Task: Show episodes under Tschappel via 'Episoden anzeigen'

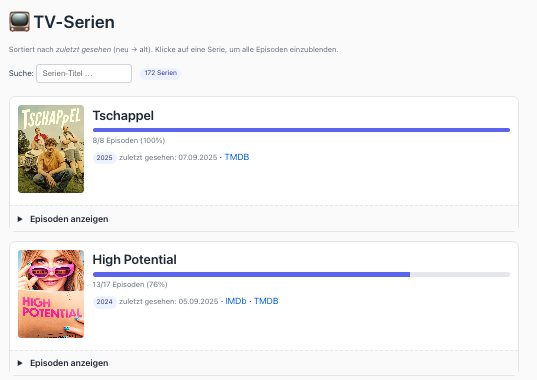Action: [x=69, y=219]
